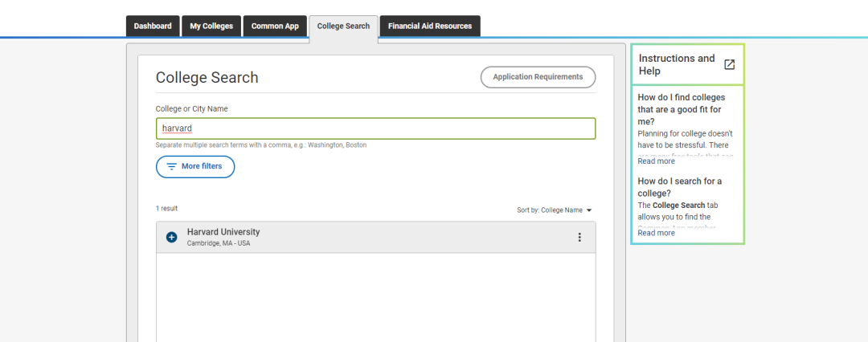
Task: Open the My Colleges tab
Action: tap(211, 26)
